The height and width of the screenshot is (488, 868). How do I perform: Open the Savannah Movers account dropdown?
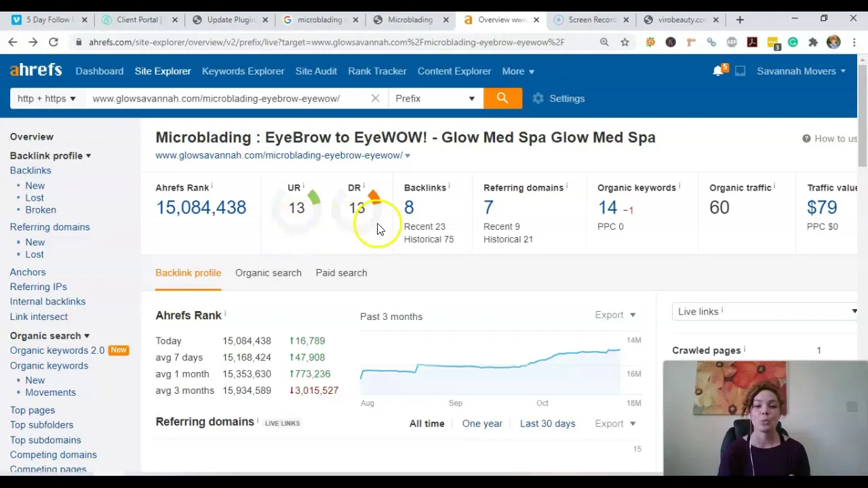[x=802, y=71]
